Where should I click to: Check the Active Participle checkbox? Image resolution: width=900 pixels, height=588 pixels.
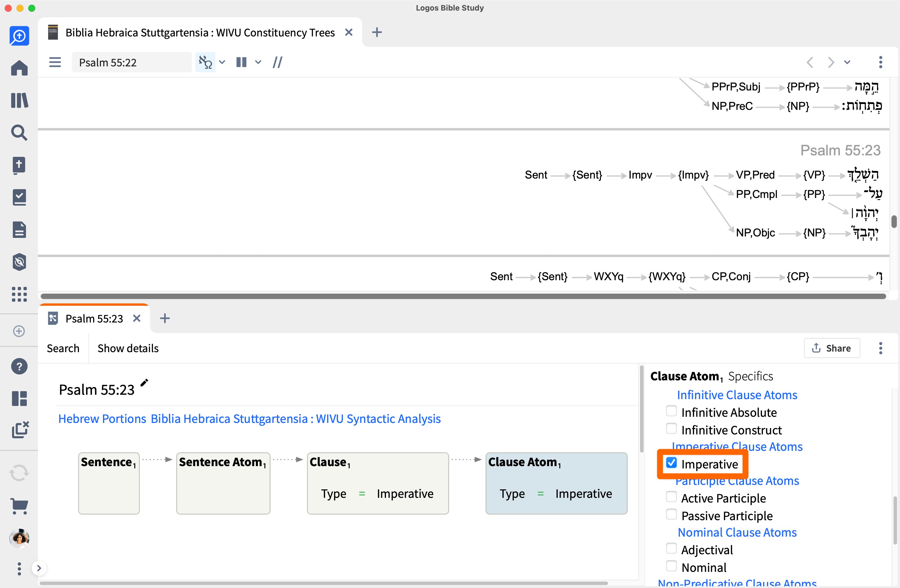click(x=671, y=497)
